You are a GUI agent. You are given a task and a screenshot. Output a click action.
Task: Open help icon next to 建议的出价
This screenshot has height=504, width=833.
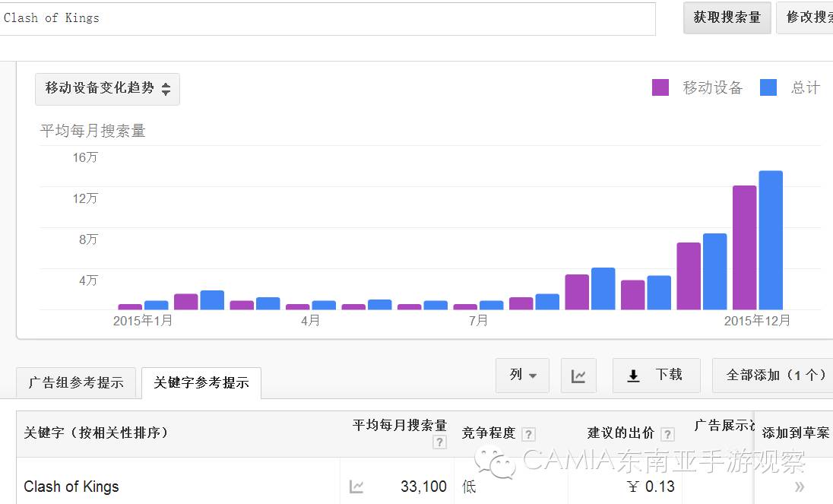(667, 434)
